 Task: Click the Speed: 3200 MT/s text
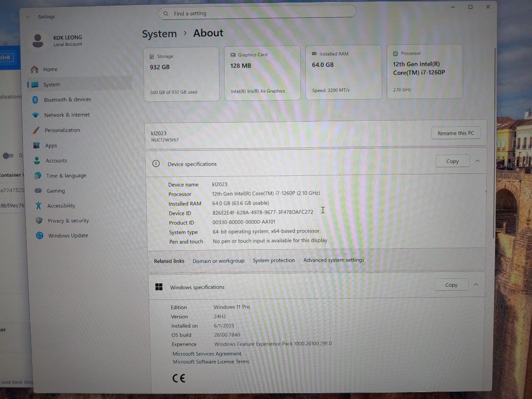331,90
